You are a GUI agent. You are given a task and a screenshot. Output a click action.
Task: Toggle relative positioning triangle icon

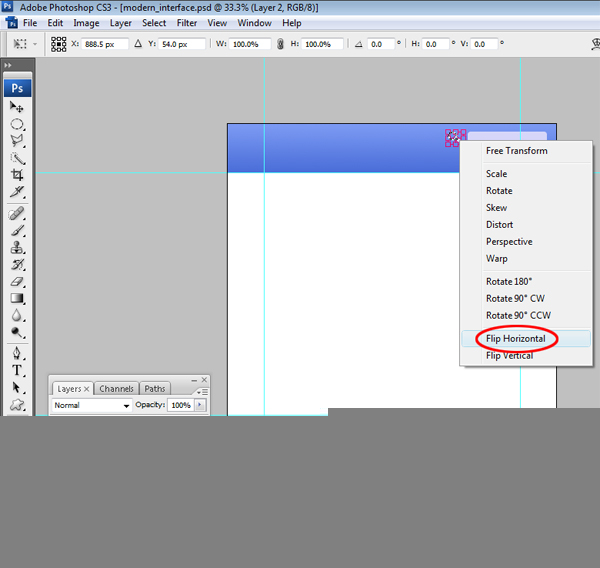point(138,44)
